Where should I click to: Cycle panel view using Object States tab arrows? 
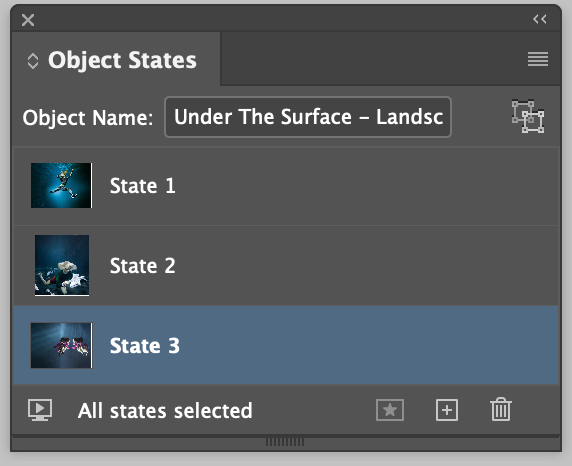pos(33,61)
